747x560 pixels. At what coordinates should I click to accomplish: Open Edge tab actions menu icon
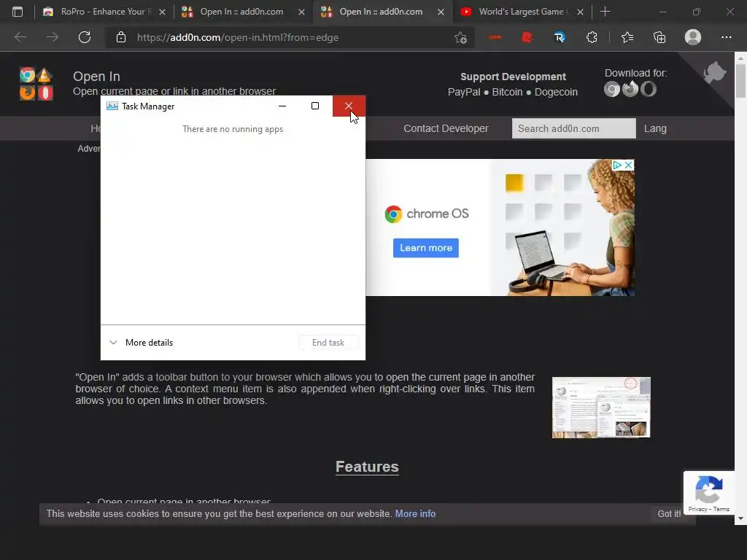click(x=18, y=12)
